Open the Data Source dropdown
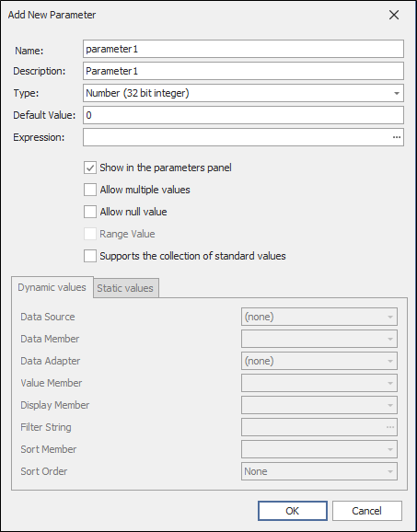 (319, 317)
